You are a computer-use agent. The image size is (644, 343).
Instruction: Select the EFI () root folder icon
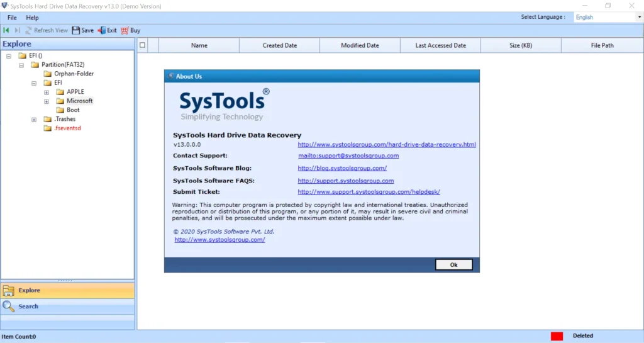coord(23,55)
